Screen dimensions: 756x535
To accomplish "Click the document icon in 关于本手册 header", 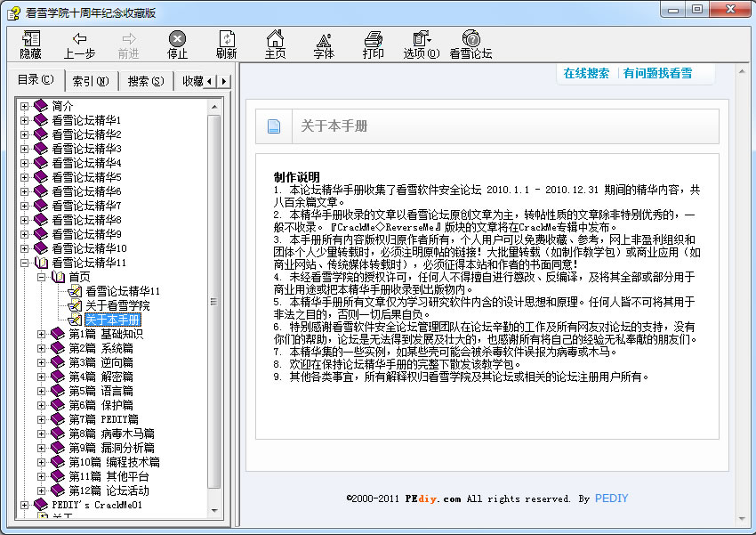I will 274,126.
